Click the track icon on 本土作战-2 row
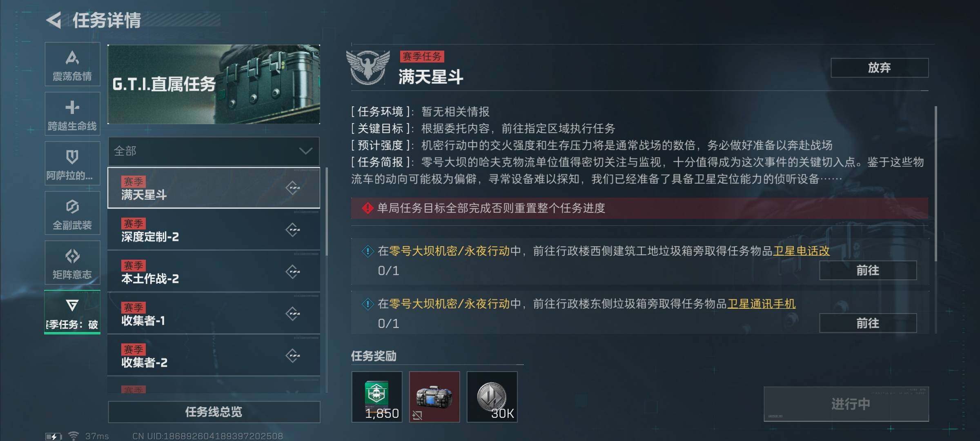The width and height of the screenshot is (980, 441). tap(293, 272)
